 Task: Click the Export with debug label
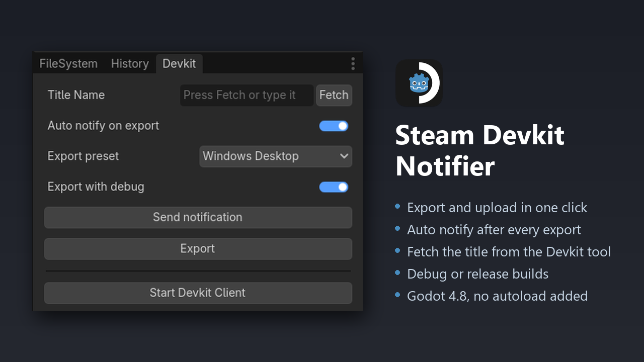coord(96,187)
